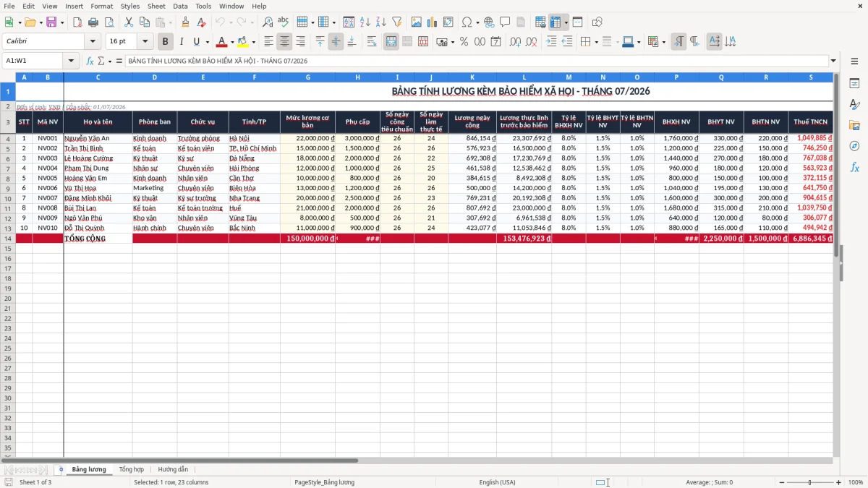Screen dimensions: 868x488
Task: Insert Hyperlink globe icon
Action: 489,22
